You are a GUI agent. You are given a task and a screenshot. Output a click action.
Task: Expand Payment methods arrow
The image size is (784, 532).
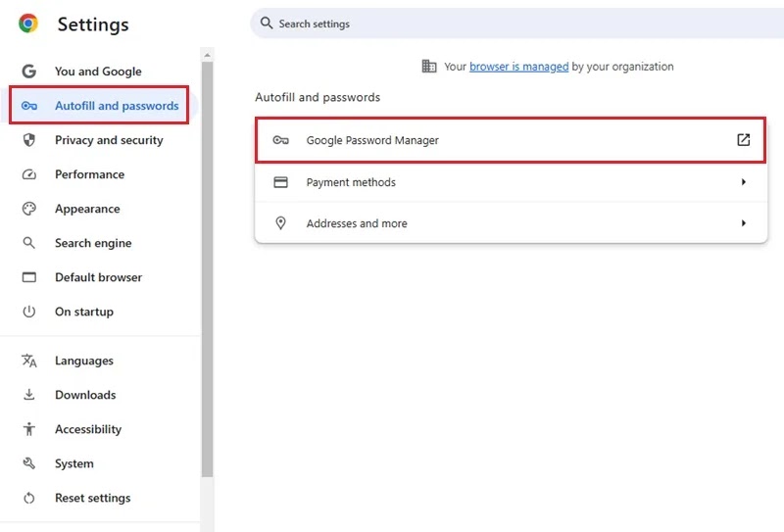[x=744, y=182]
